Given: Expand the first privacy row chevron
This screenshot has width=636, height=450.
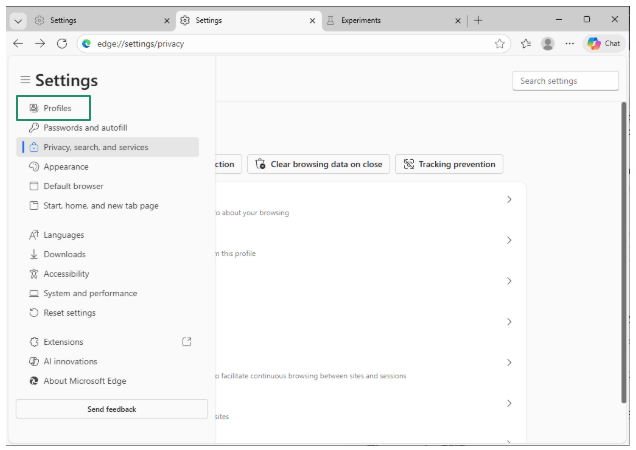Looking at the screenshot, I should 509,199.
